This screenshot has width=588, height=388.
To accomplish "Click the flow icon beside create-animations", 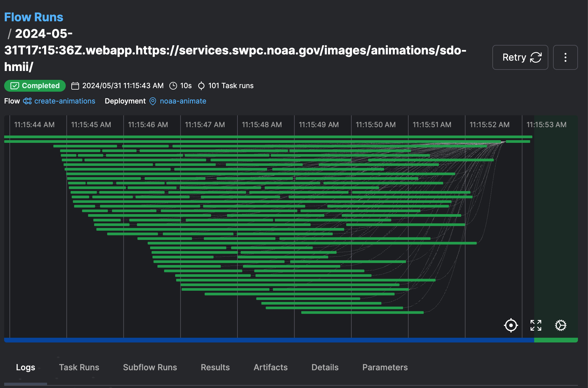I will coord(27,101).
